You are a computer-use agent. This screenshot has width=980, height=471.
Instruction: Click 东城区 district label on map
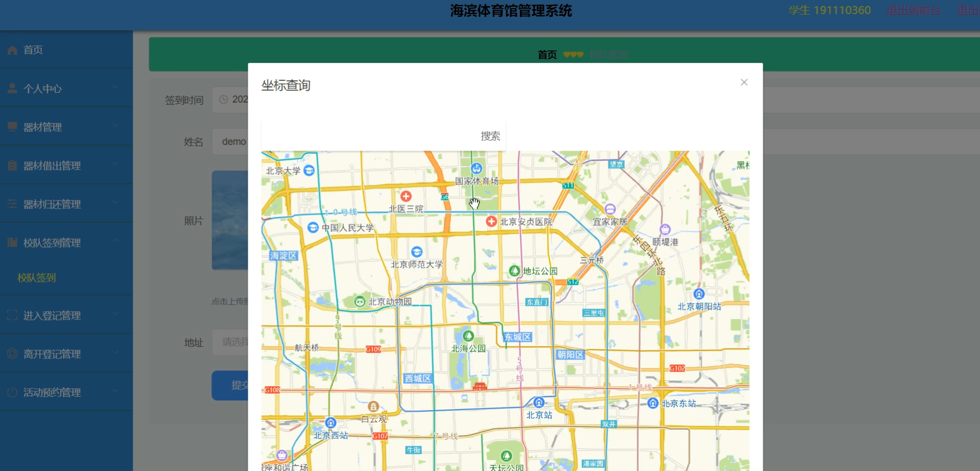518,337
